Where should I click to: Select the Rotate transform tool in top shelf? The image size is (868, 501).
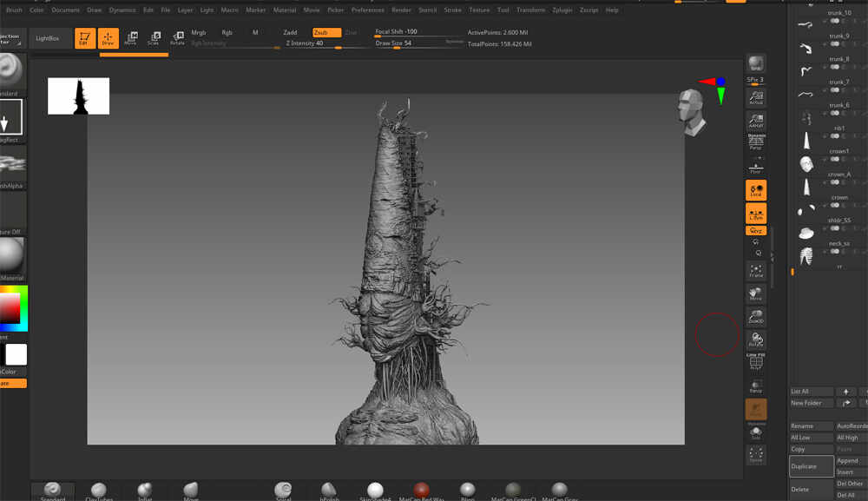(177, 38)
